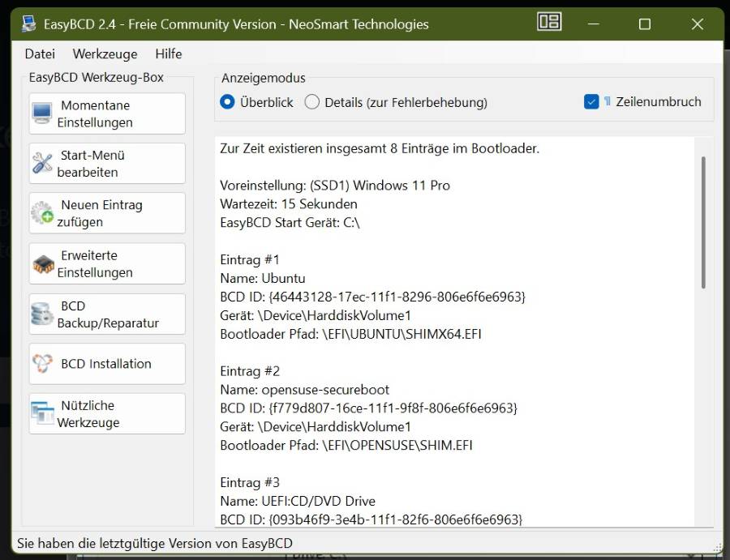Click the chip icon for Erweiterte Einstellungen

[x=42, y=264]
